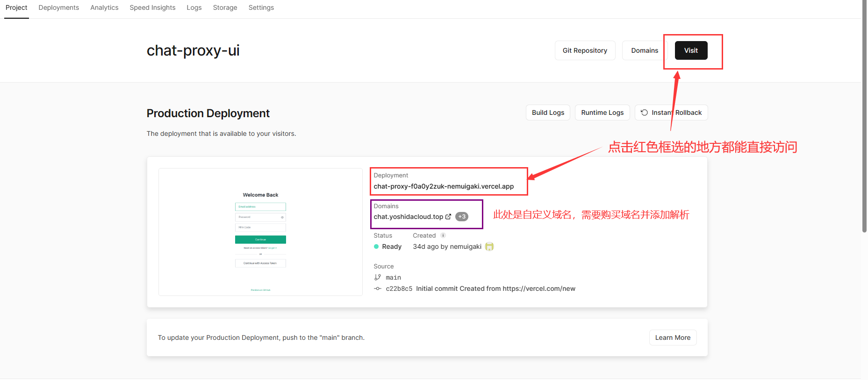The image size is (868, 380).
Task: Switch to the Analytics tab
Action: 104,7
